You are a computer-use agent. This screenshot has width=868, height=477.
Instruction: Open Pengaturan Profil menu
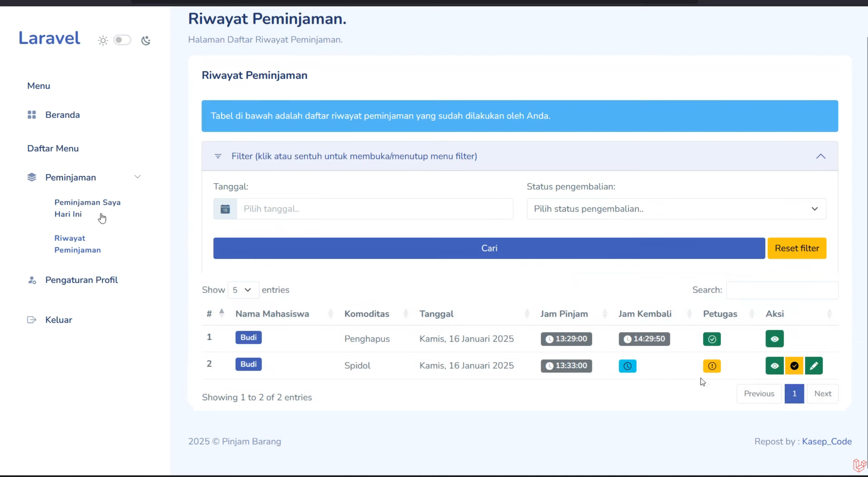pyautogui.click(x=81, y=280)
